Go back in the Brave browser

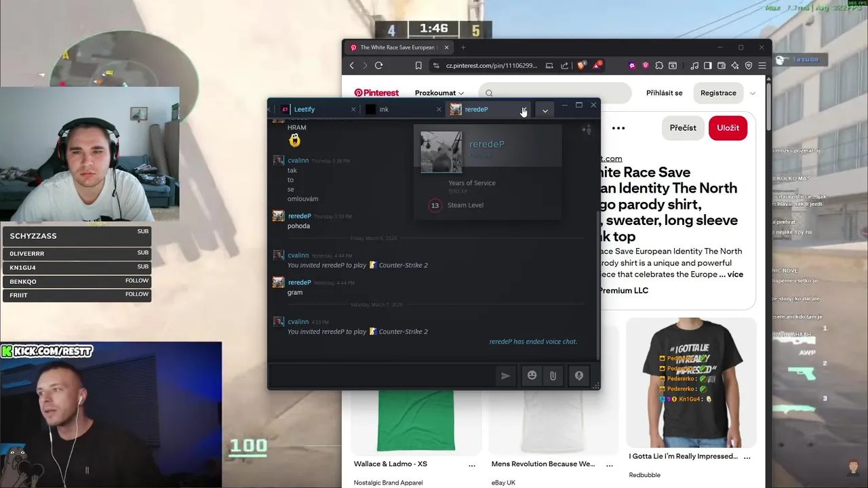351,65
